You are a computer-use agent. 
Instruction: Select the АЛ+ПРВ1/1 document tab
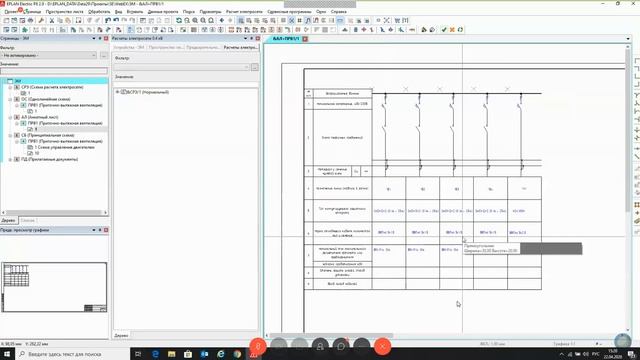[x=286, y=39]
